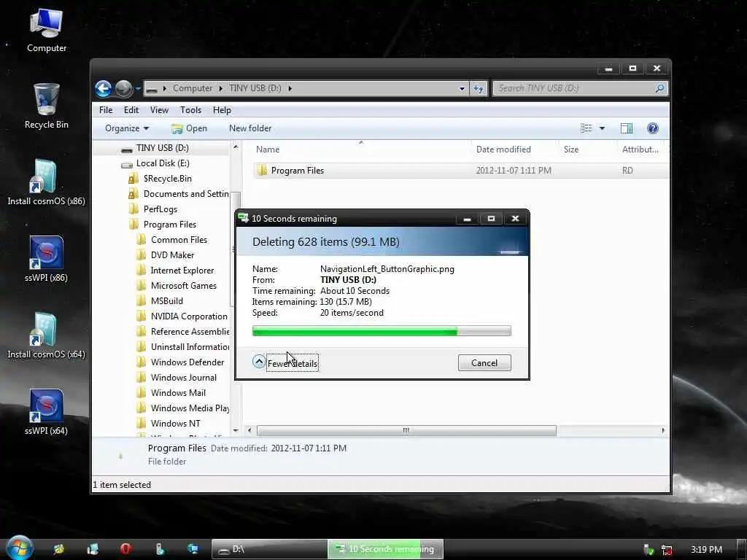Open Explorer help question mark icon

(653, 128)
